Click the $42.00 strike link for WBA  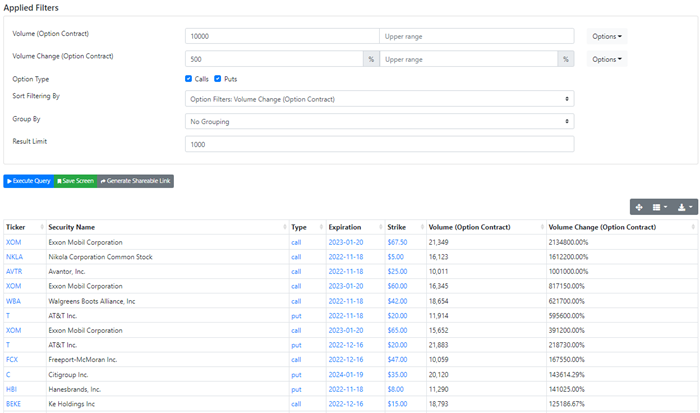397,301
